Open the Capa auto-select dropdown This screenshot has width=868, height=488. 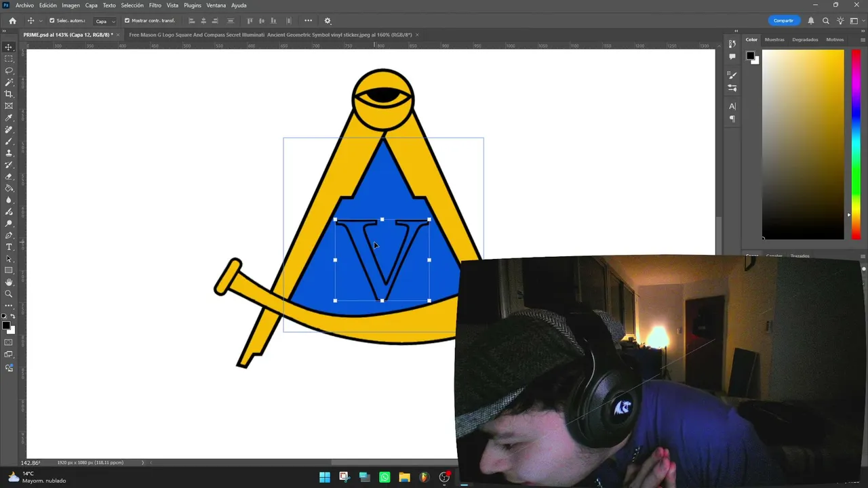(104, 21)
